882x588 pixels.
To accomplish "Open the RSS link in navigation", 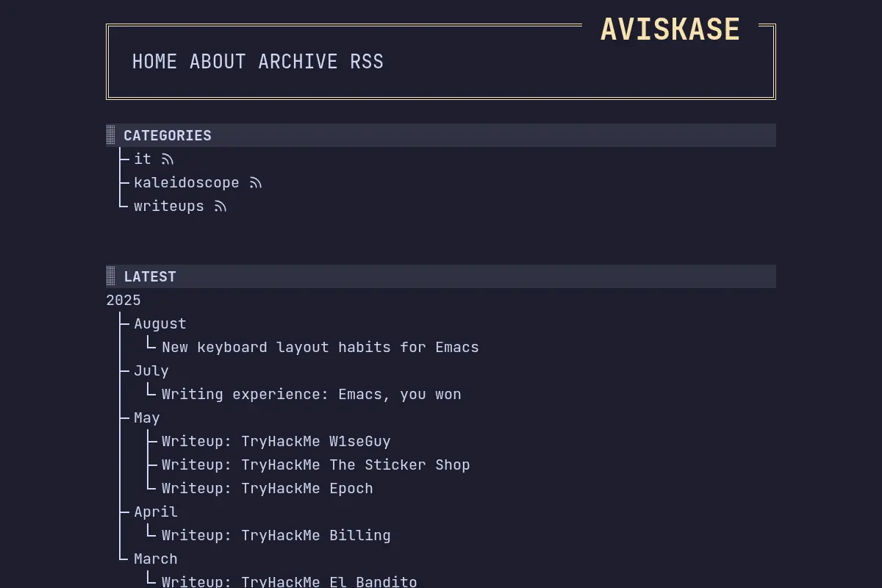I will 367,62.
